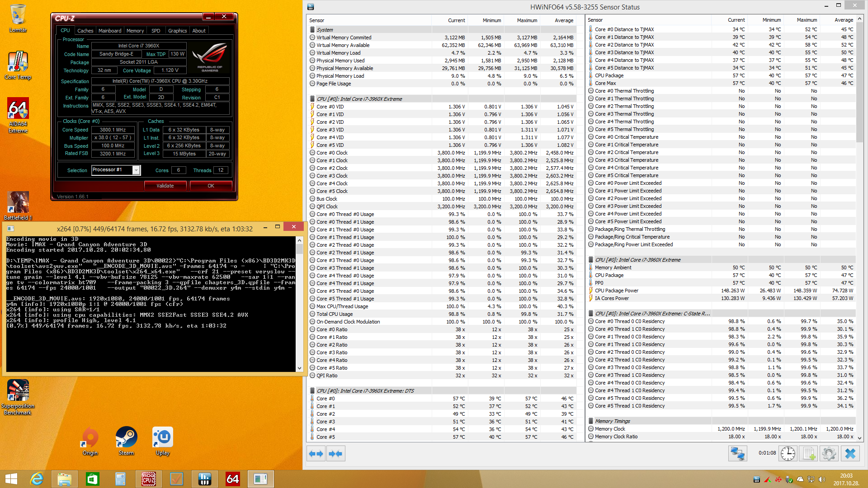The width and height of the screenshot is (868, 488).
Task: Click the HWiNFO expand columns arrows button
Action: (316, 454)
